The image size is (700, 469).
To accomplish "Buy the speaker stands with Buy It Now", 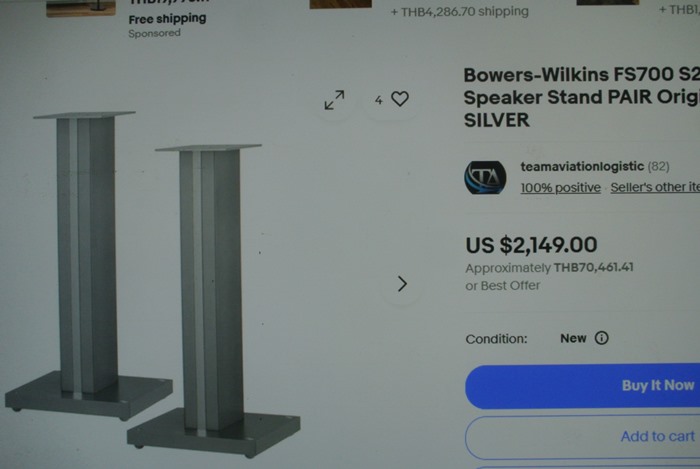I will (583, 386).
